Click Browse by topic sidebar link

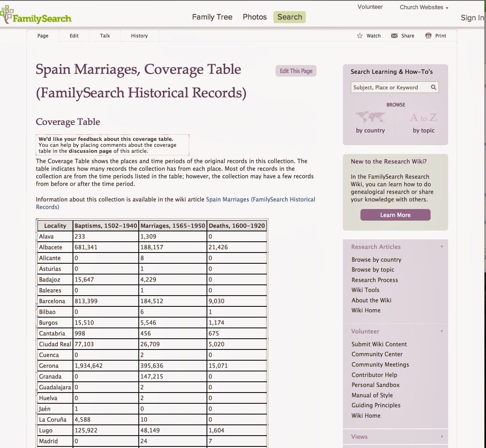[x=373, y=270]
